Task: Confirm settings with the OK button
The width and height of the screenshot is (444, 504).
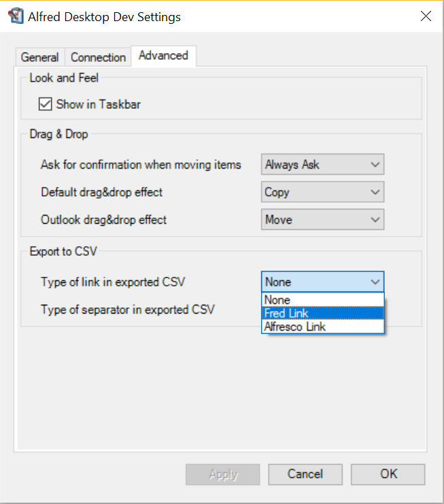Action: tap(388, 474)
